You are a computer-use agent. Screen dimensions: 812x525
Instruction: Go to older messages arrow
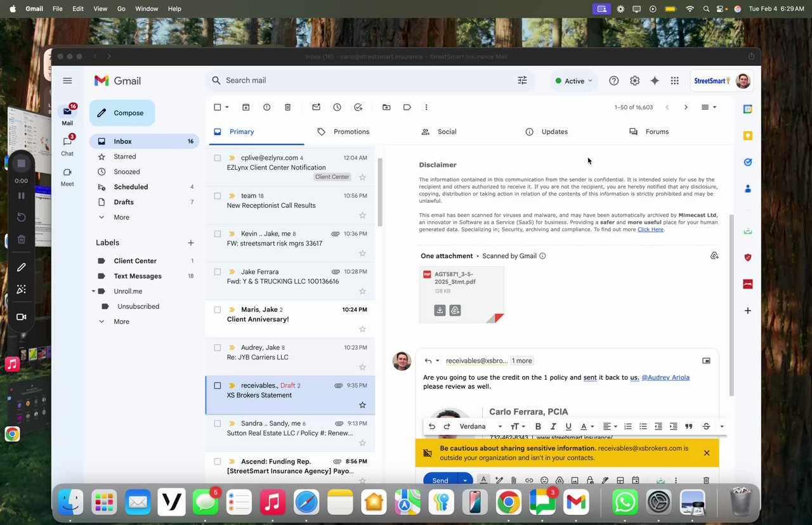tap(686, 107)
